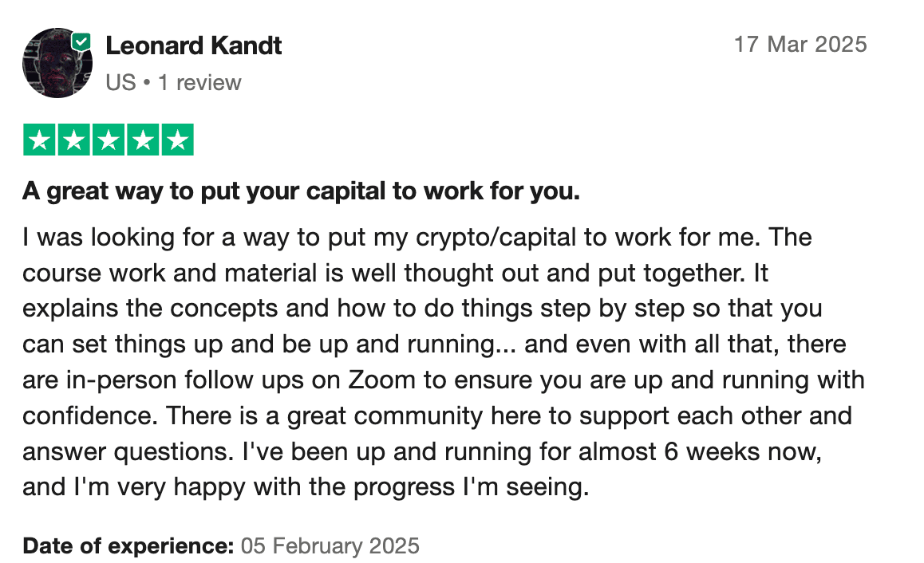The image size is (924, 563).
Task: Click the fifth green rating star
Action: pyautogui.click(x=176, y=140)
